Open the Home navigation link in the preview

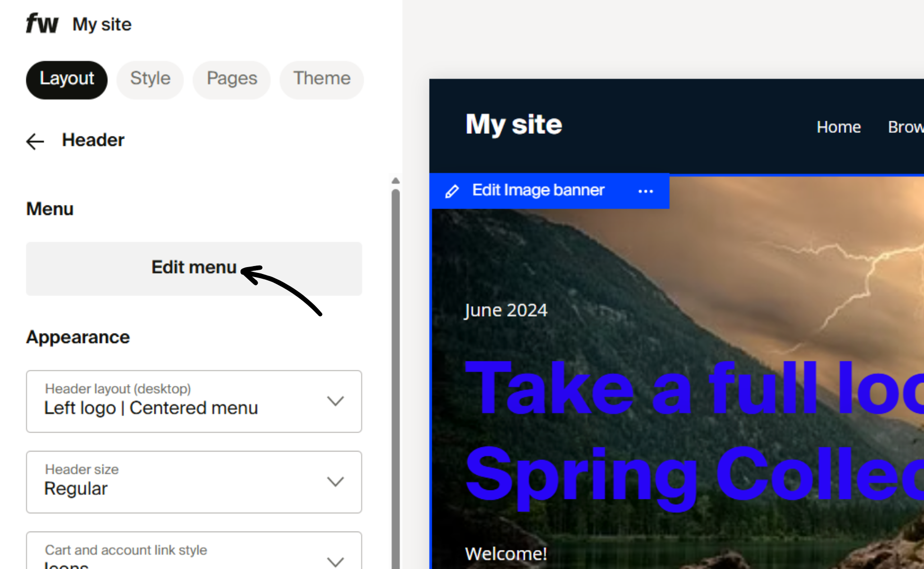838,126
